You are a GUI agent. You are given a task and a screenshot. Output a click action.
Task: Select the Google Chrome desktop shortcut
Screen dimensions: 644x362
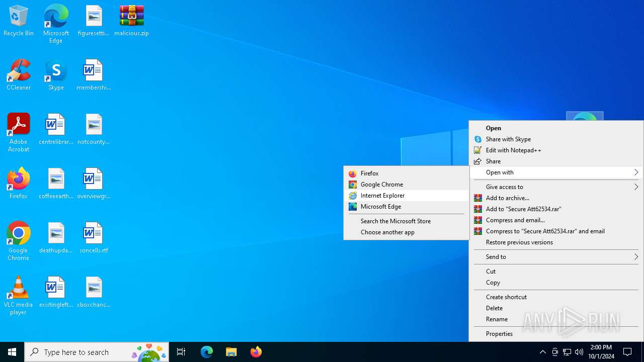point(19,241)
